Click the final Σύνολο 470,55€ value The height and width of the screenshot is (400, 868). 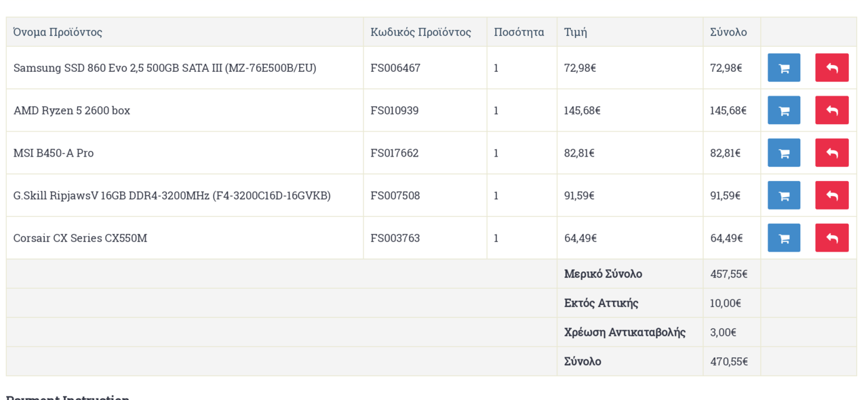point(729,361)
